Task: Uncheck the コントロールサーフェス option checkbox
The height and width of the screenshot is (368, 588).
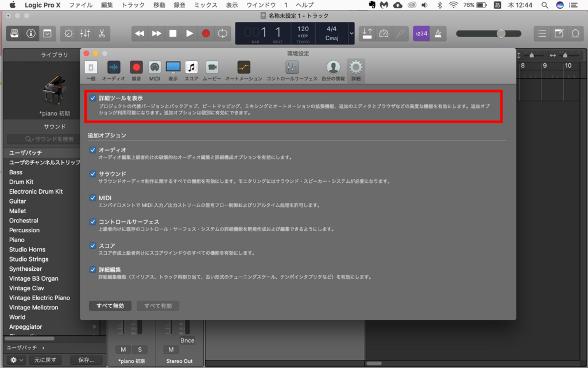Action: pos(92,222)
